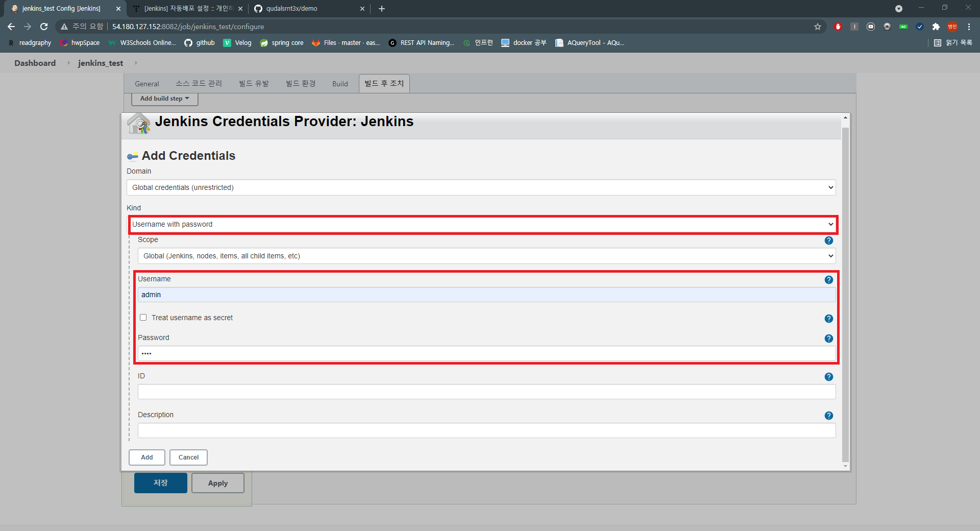Switch to the 빌드 유발 tab

click(254, 84)
